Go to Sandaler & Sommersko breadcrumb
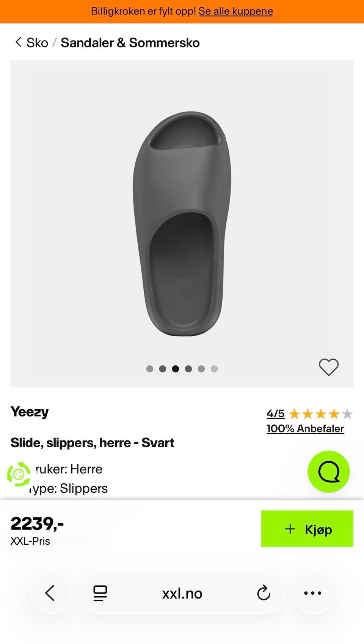 130,43
